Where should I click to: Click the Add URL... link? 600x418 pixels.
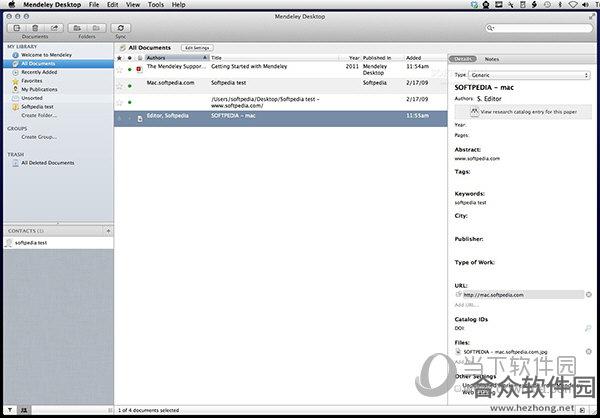(x=466, y=305)
